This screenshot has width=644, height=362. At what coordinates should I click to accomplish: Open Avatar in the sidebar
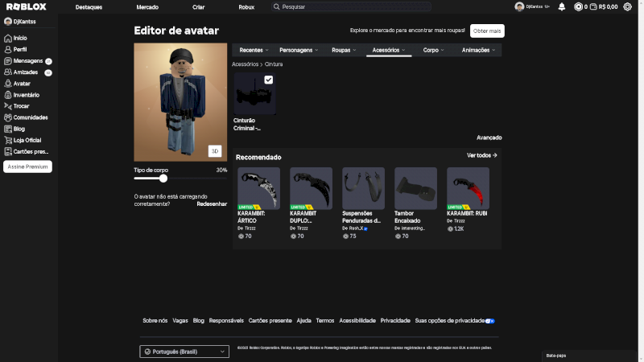[x=17, y=84]
